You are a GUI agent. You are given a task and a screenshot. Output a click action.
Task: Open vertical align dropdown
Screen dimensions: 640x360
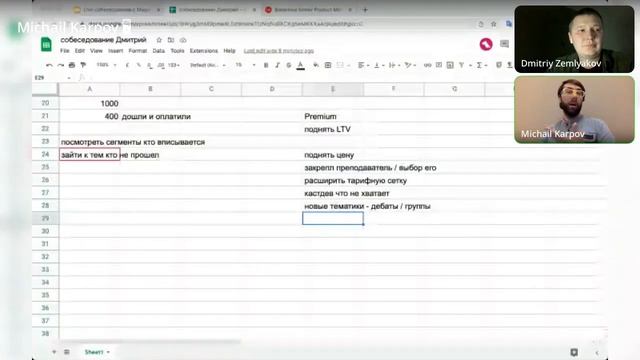(x=379, y=65)
